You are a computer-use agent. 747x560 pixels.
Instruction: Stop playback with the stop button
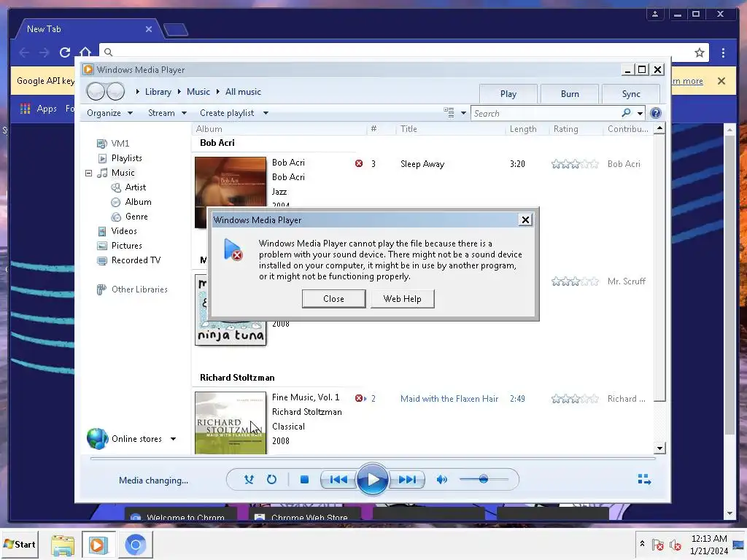(x=304, y=480)
